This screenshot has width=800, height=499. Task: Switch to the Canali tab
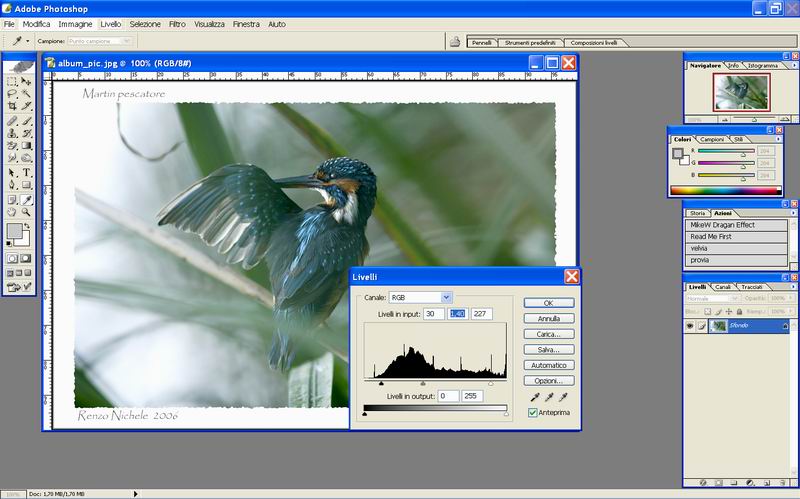click(723, 287)
